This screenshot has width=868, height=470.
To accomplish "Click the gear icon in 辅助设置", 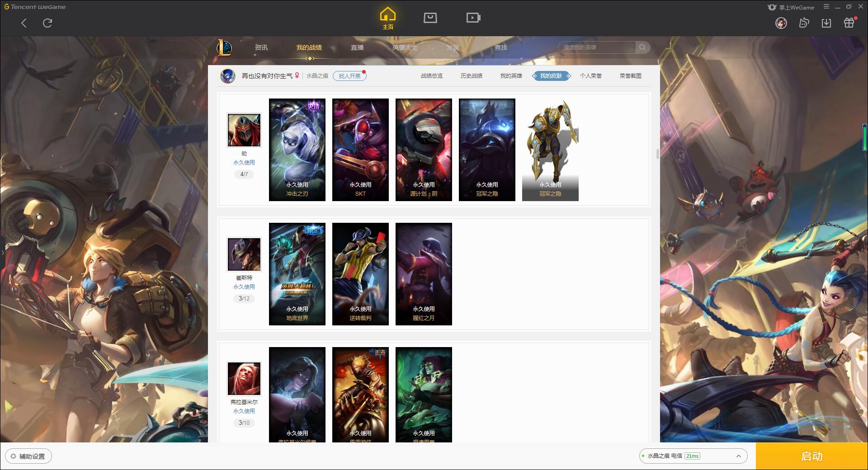I will (x=13, y=456).
